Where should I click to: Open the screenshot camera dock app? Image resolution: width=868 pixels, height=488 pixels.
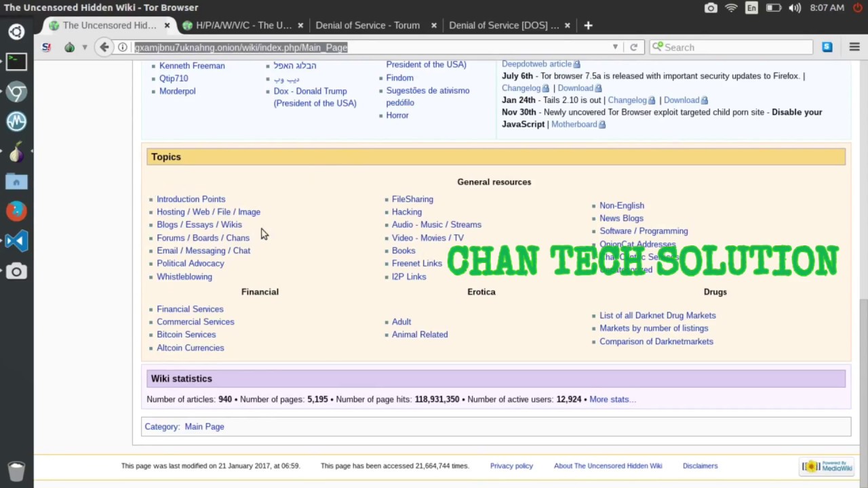[16, 271]
